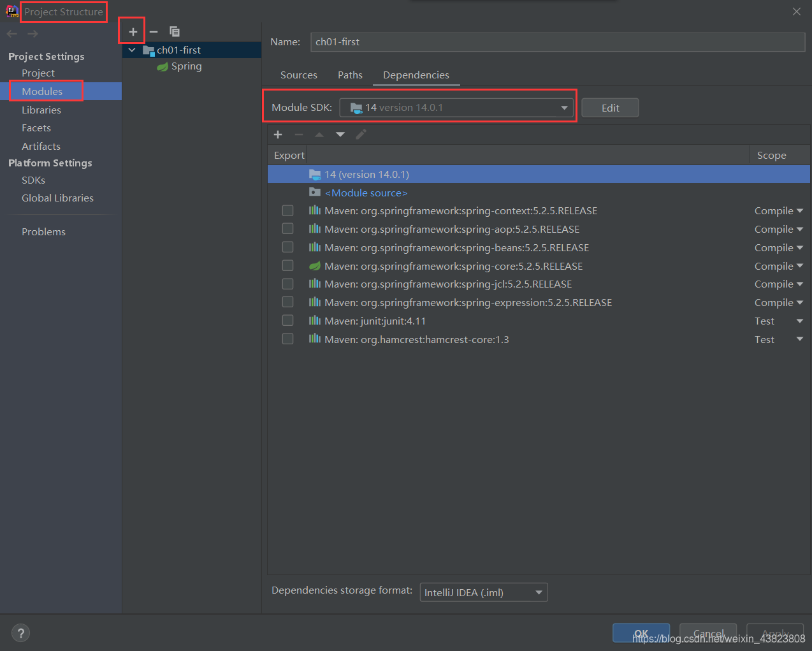Go forward with the right arrow

click(x=33, y=34)
